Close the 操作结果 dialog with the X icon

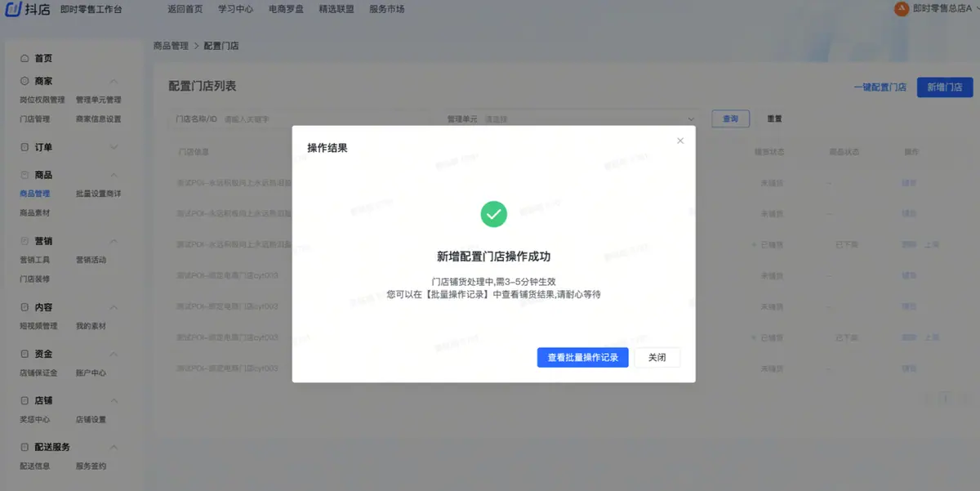[x=680, y=141]
